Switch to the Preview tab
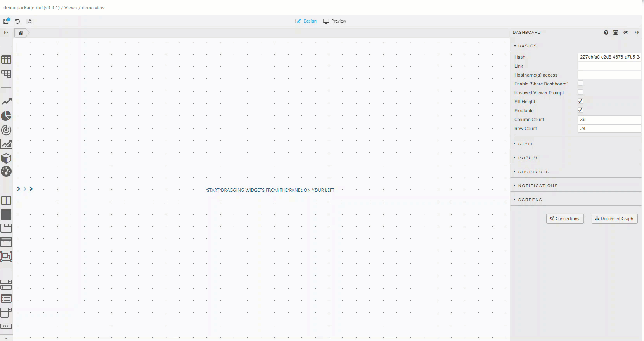Screen dimensions: 644x341 334,21
